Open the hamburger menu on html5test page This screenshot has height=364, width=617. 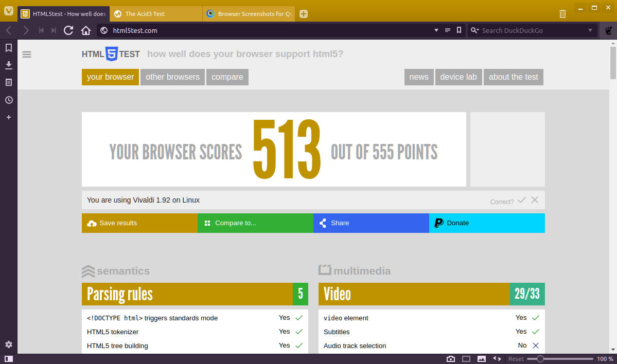pos(27,54)
